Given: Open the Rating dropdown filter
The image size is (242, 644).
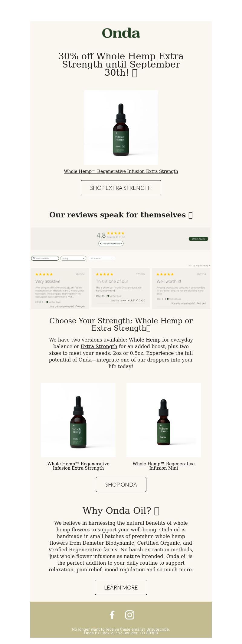Looking at the screenshot, I should pos(73,258).
